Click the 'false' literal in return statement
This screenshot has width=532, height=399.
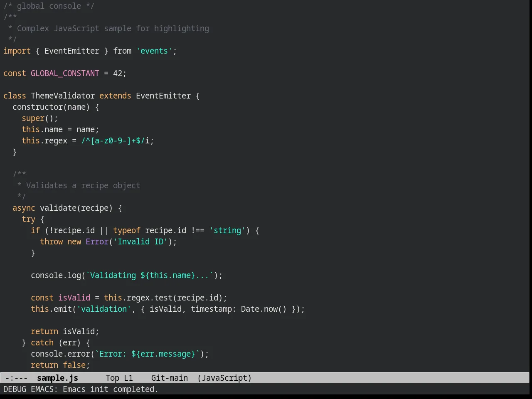[74, 365]
